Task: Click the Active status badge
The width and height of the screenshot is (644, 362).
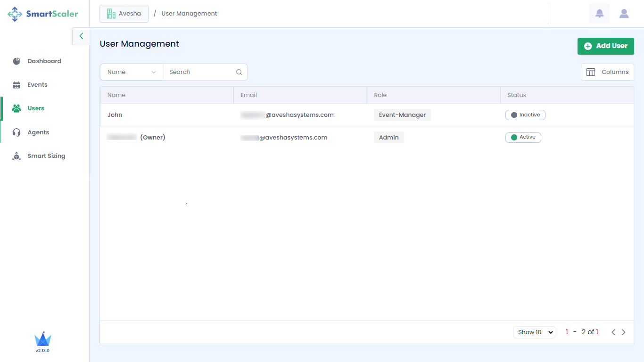Action: [523, 138]
